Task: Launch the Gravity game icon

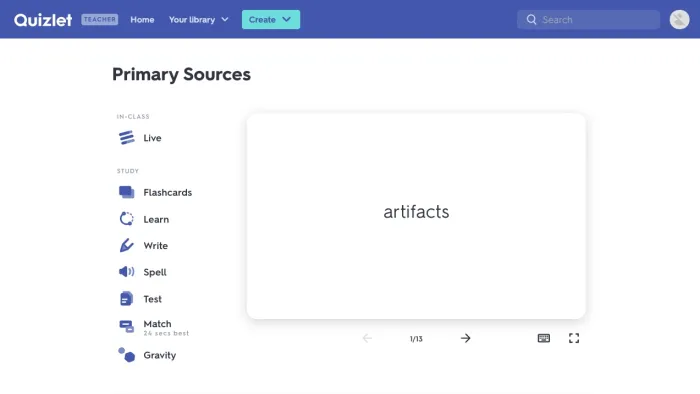Action: [126, 355]
